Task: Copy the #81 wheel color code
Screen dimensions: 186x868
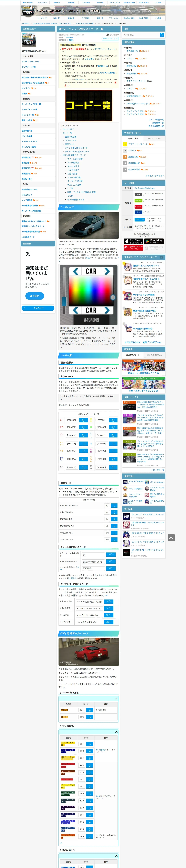Action: click(x=90, y=710)
